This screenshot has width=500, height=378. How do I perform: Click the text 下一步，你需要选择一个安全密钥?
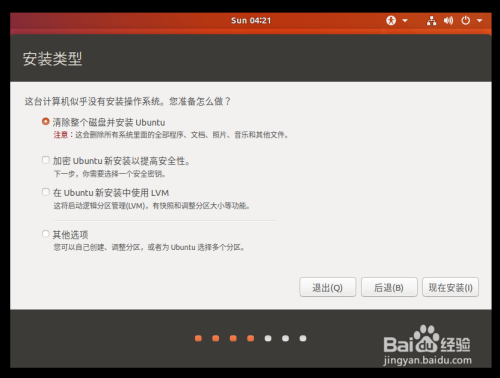pos(110,174)
